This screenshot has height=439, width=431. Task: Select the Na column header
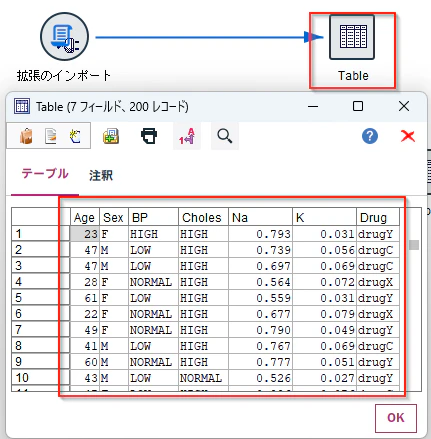click(260, 217)
